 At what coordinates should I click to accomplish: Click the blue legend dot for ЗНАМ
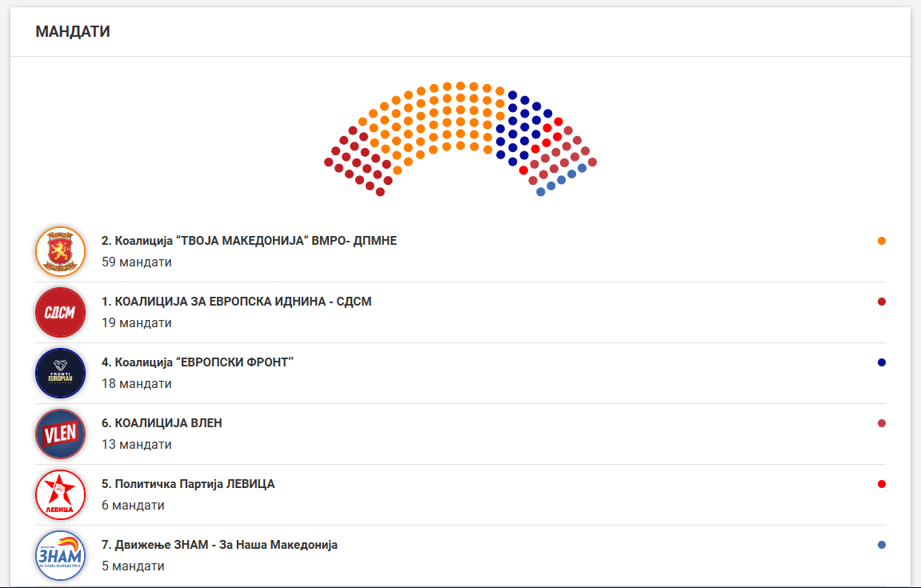coord(882,545)
